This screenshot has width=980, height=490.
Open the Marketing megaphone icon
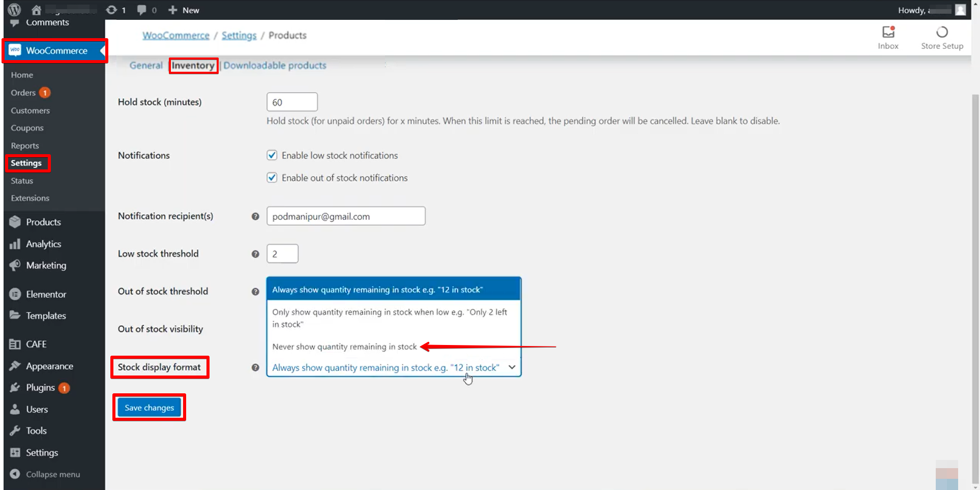15,265
